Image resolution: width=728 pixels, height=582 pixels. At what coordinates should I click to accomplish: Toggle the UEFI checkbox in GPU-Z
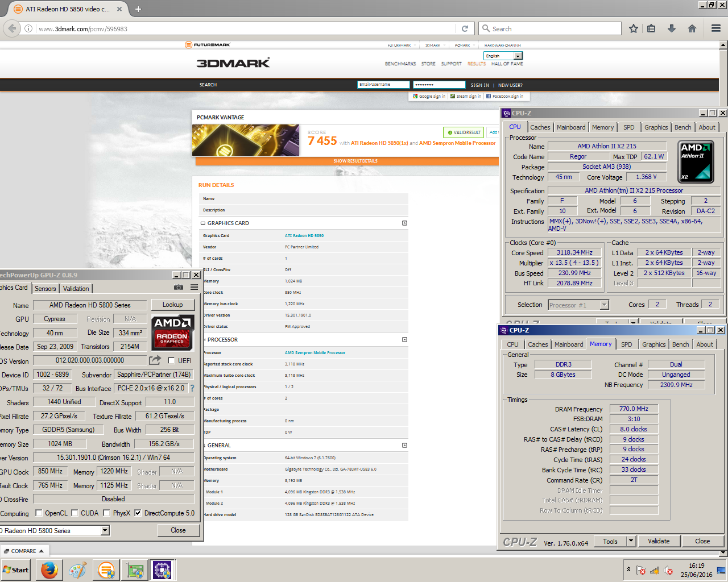click(171, 360)
